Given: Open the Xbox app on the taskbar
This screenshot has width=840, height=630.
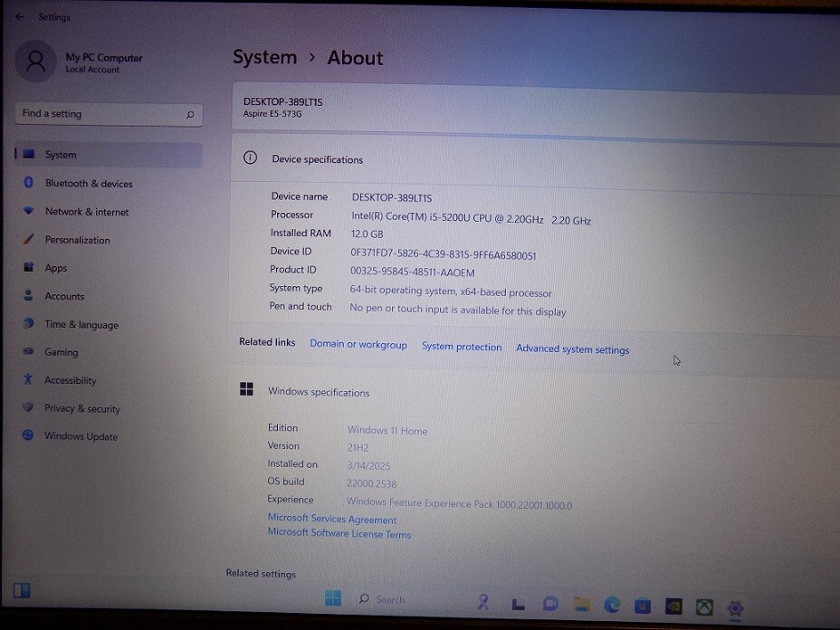Looking at the screenshot, I should pos(704,607).
